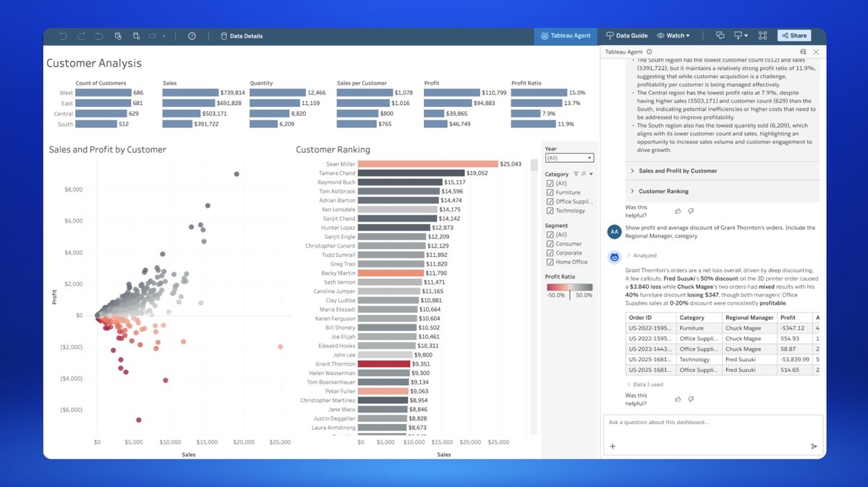
Task: Click the Workbook Optimizer gauge icon
Action: (192, 35)
